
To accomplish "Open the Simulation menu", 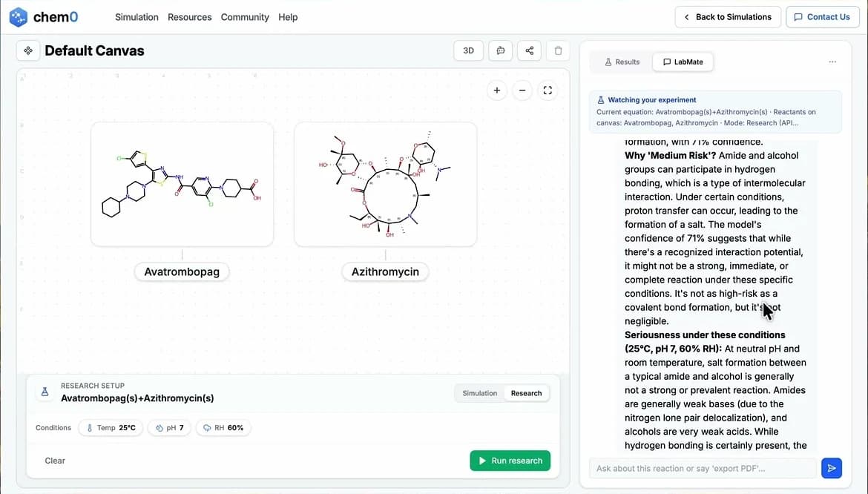I will pyautogui.click(x=137, y=17).
